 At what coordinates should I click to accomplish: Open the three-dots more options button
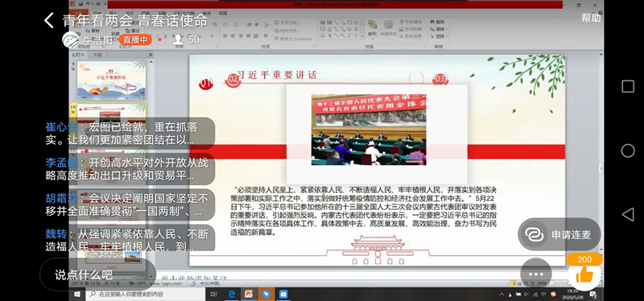(536, 274)
